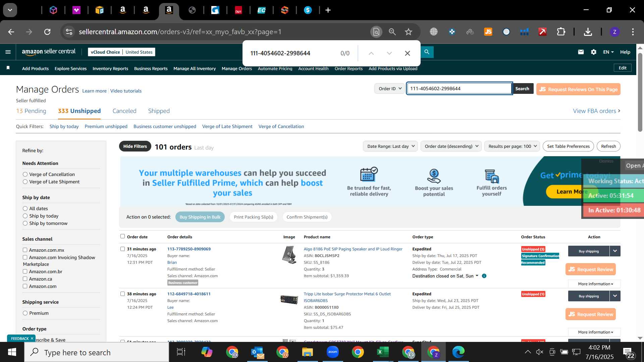Image resolution: width=644 pixels, height=362 pixels.
Task: Toggle select-all orders checkbox
Action: pos(122,236)
